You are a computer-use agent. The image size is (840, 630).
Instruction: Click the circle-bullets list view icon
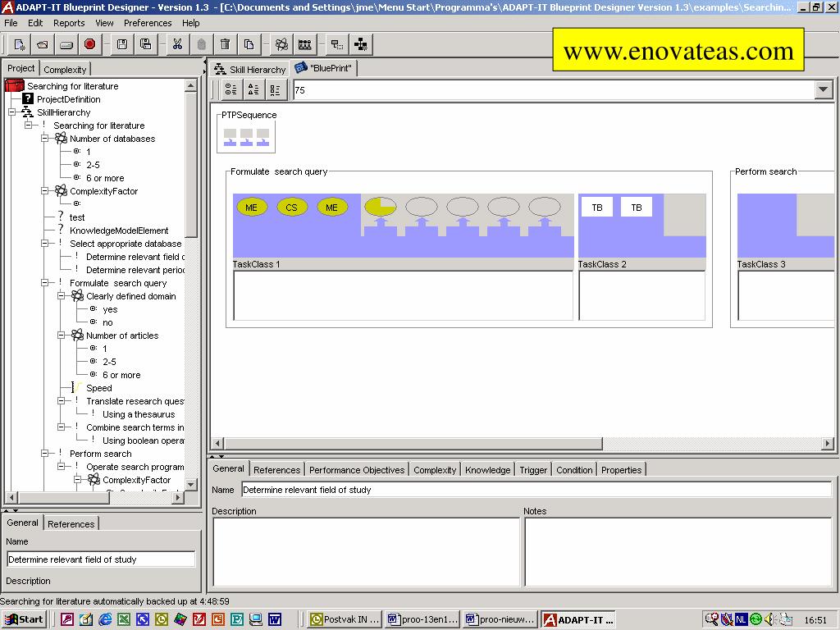pos(231,90)
